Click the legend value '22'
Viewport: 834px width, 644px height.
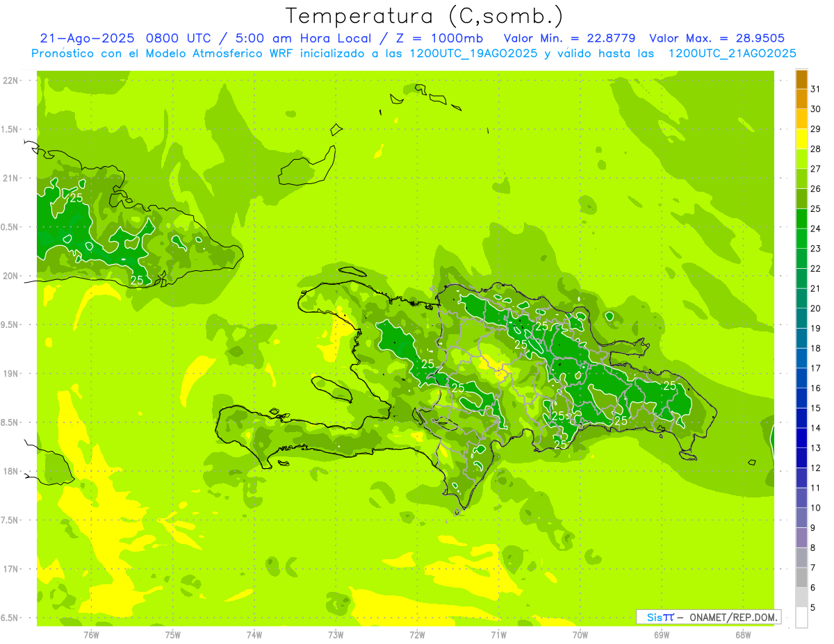(x=816, y=268)
